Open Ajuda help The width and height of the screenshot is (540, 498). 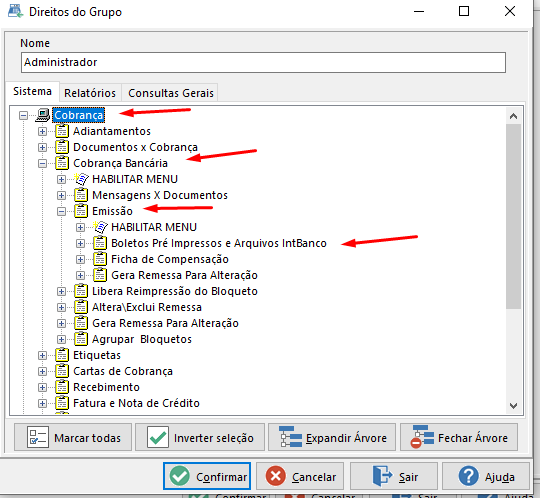[x=486, y=476]
